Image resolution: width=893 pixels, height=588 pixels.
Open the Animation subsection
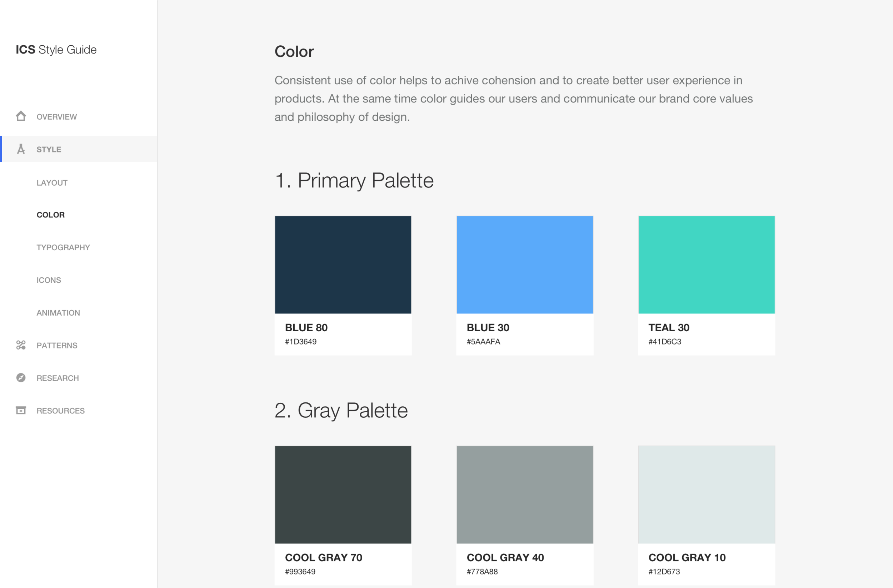click(x=58, y=313)
